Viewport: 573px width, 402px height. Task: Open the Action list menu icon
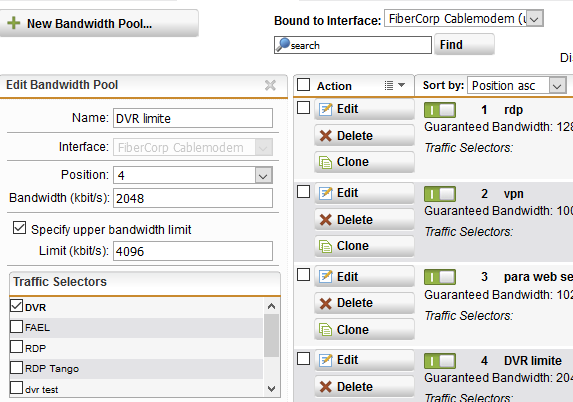pyautogui.click(x=395, y=85)
